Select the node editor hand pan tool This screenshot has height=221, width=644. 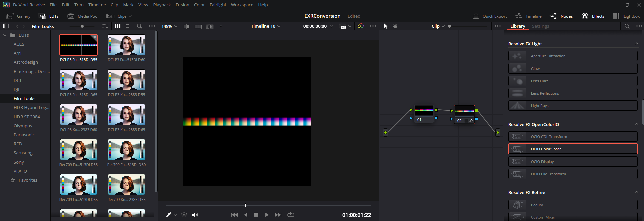[395, 26]
